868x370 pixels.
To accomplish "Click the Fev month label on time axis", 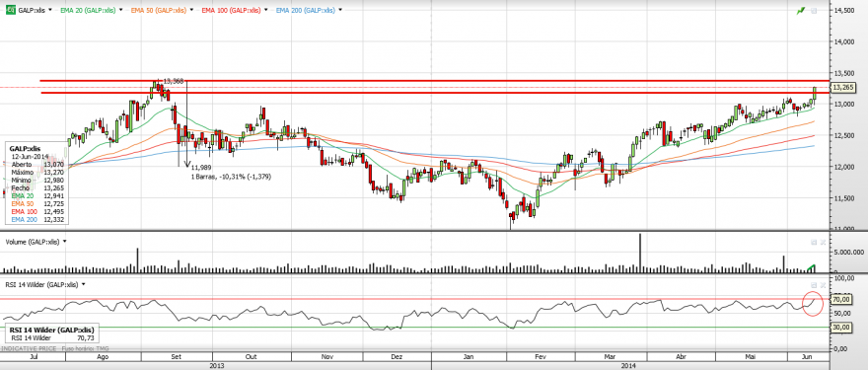I will pyautogui.click(x=540, y=357).
